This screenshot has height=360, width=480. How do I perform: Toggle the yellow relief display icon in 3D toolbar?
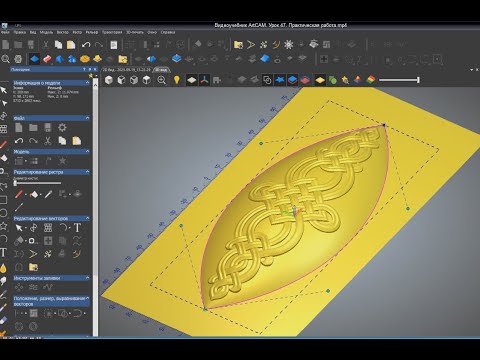320,80
